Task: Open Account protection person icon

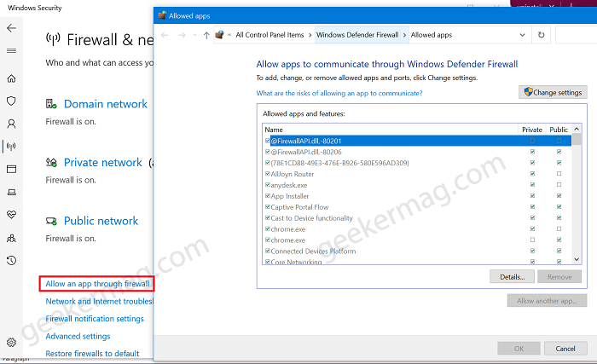Action: pyautogui.click(x=11, y=124)
